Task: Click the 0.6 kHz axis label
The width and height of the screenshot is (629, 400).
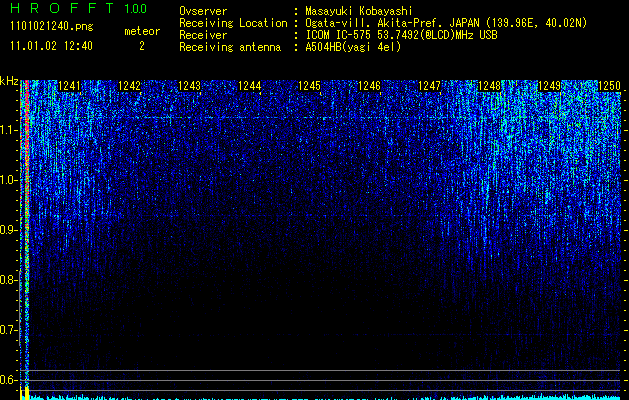Action: pos(8,380)
